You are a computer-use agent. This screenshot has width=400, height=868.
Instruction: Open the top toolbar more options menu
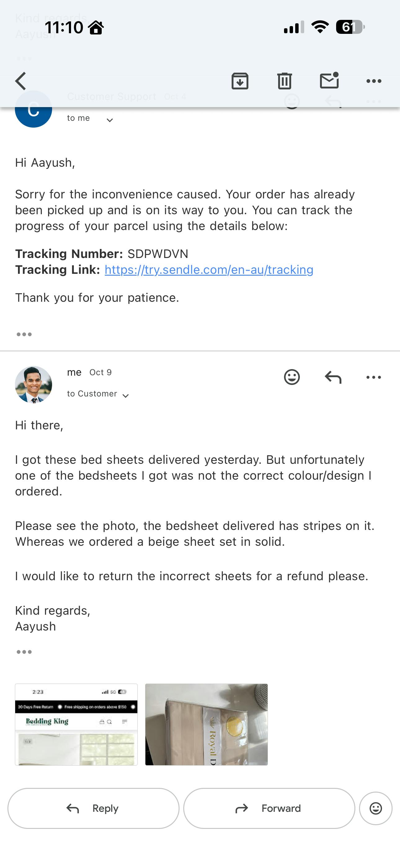(x=373, y=81)
